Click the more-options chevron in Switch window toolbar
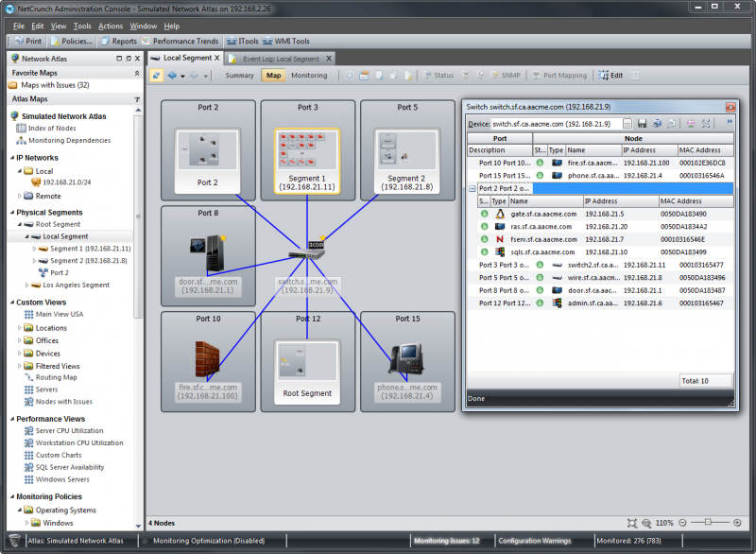756x554 pixels. click(730, 122)
